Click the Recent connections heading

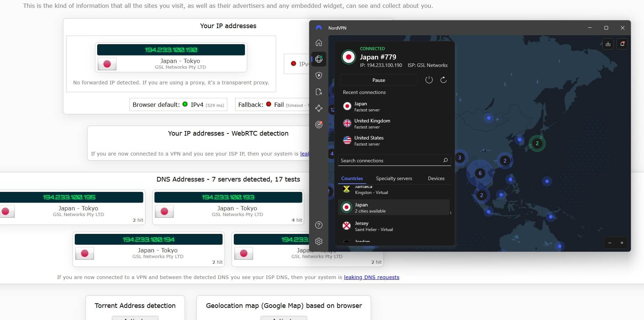coord(364,92)
